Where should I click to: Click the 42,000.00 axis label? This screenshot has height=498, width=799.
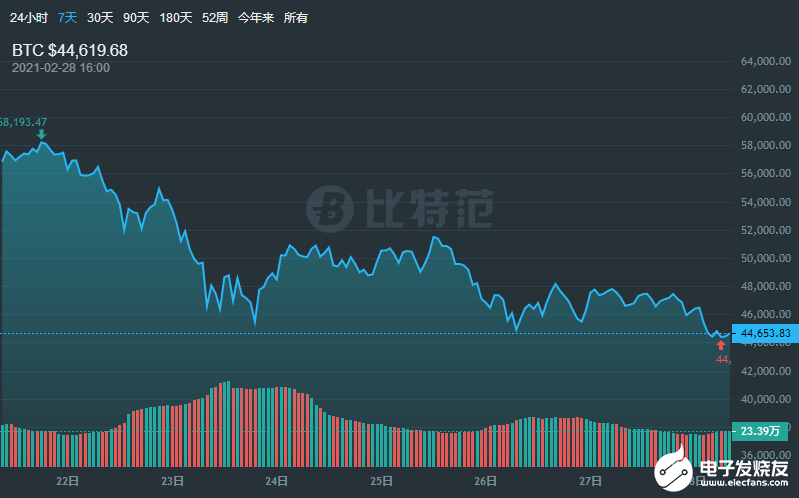(766, 371)
